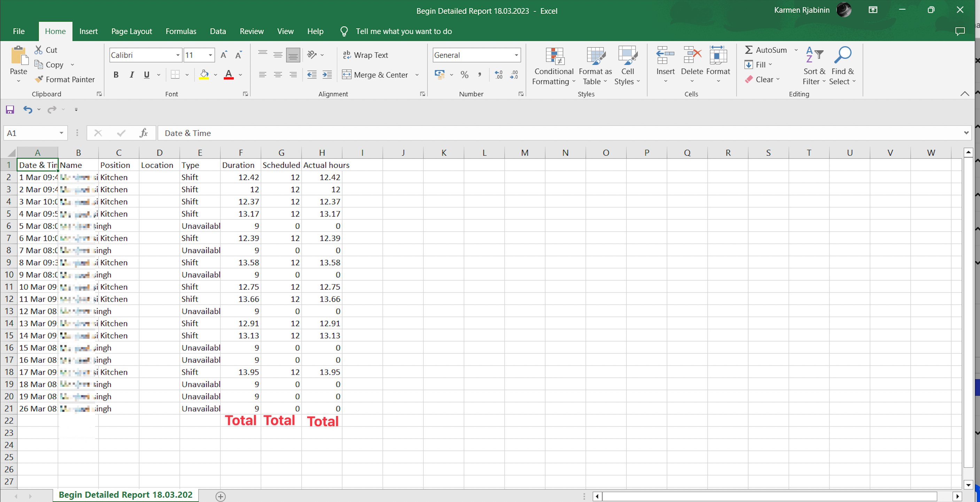Apply Percent Style format
Image resolution: width=980 pixels, height=502 pixels.
(465, 74)
